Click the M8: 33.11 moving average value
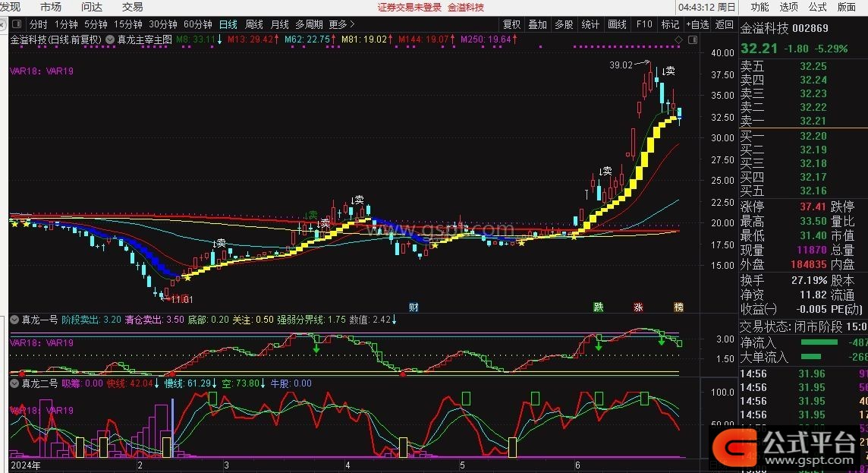This screenshot has height=473, width=868. pos(196,39)
